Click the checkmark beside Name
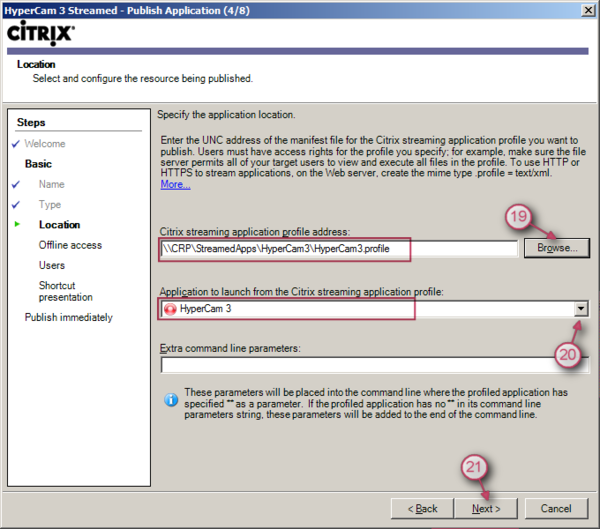 click(16, 184)
